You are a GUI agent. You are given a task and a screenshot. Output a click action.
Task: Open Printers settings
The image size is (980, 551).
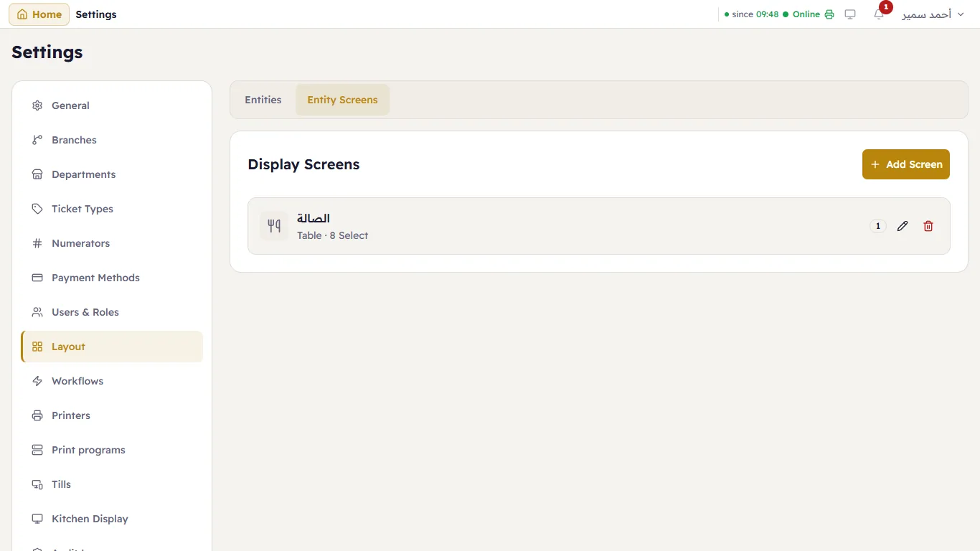(x=112, y=415)
